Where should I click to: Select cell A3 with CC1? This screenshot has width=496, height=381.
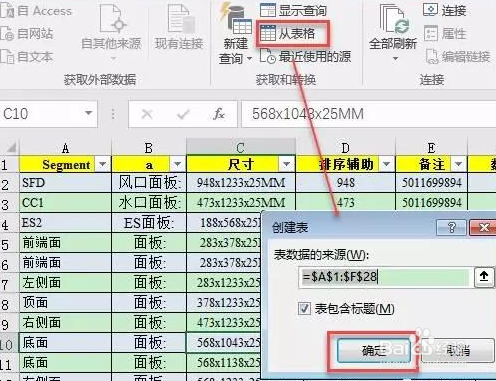coord(65,203)
